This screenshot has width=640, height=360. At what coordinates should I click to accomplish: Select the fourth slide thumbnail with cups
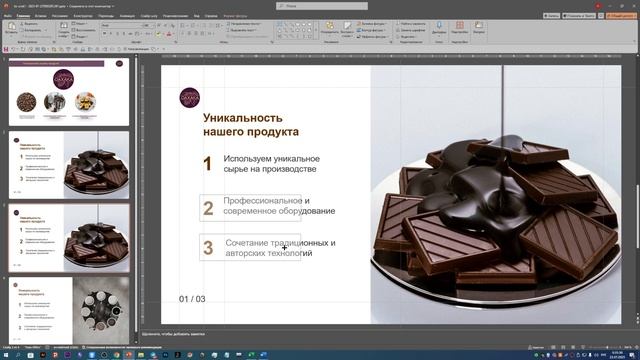[x=69, y=311]
